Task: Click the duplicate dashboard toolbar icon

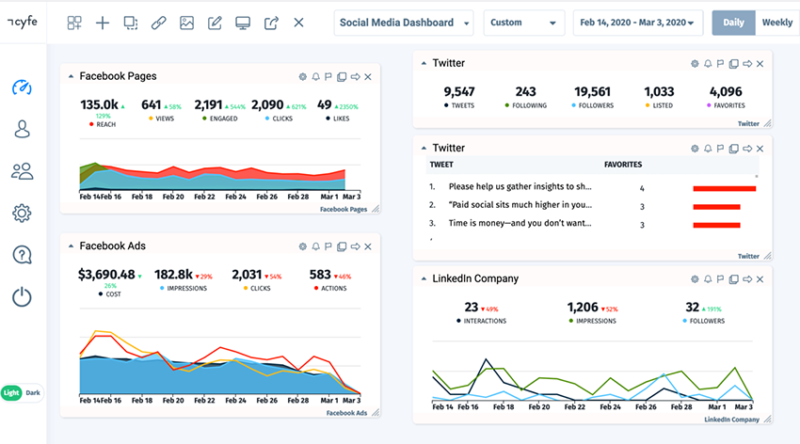Action: (x=131, y=22)
